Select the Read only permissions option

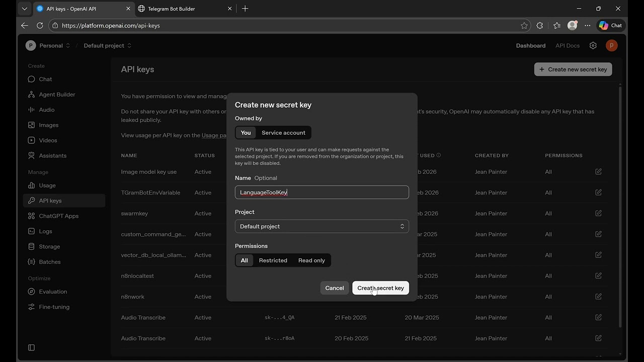pos(311,260)
